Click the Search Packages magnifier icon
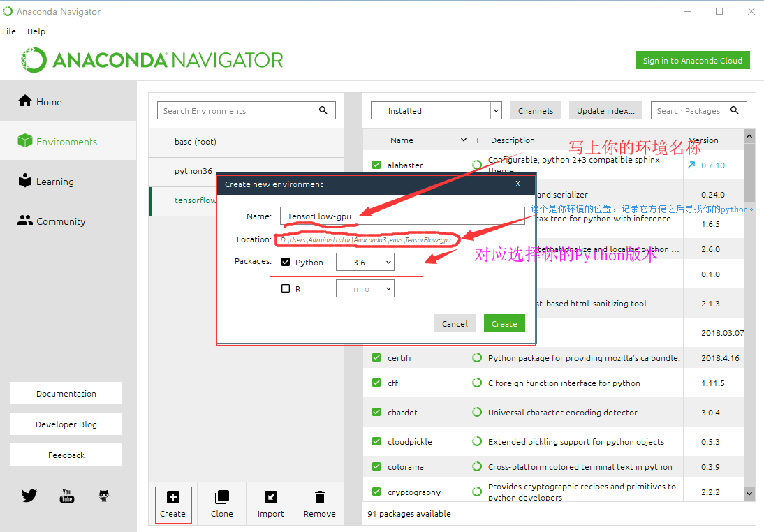 click(734, 110)
